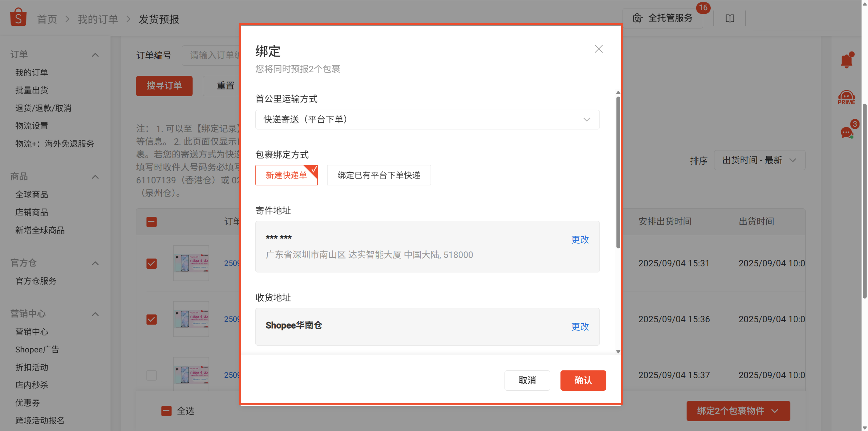Open 物流+: 海外免退服务

tap(55, 144)
